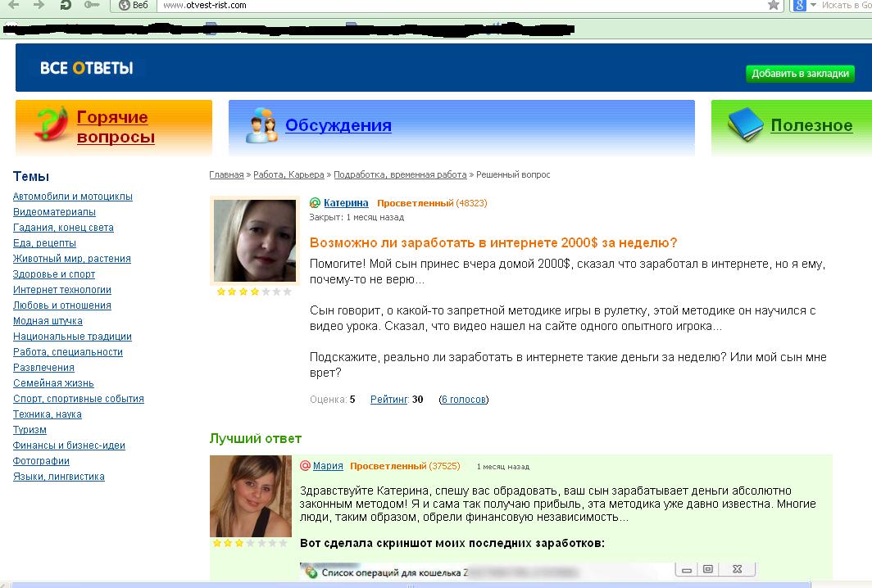Viewport: 872px width, 588px height.
Task: Open the 'Еда, рецепты' topic
Action: tap(44, 243)
